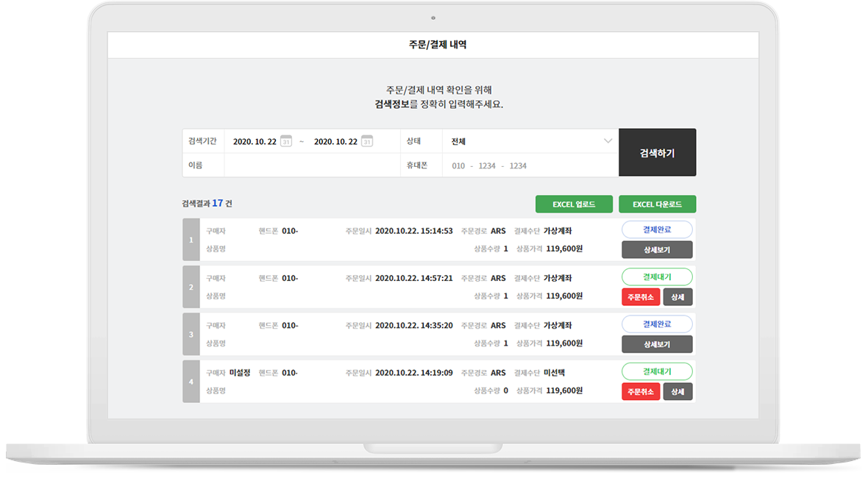Click the EXCEL 업로드 button
This screenshot has height=478, width=868.
[574, 204]
